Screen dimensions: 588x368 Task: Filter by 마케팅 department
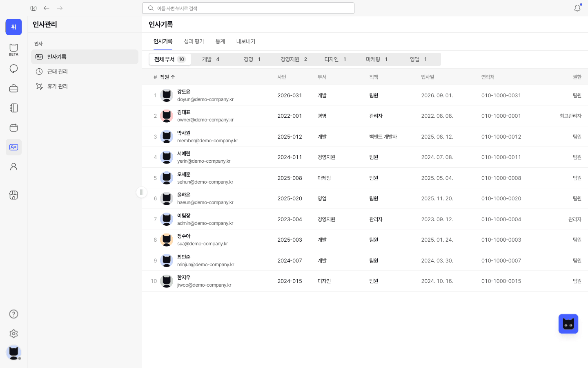[x=377, y=59]
